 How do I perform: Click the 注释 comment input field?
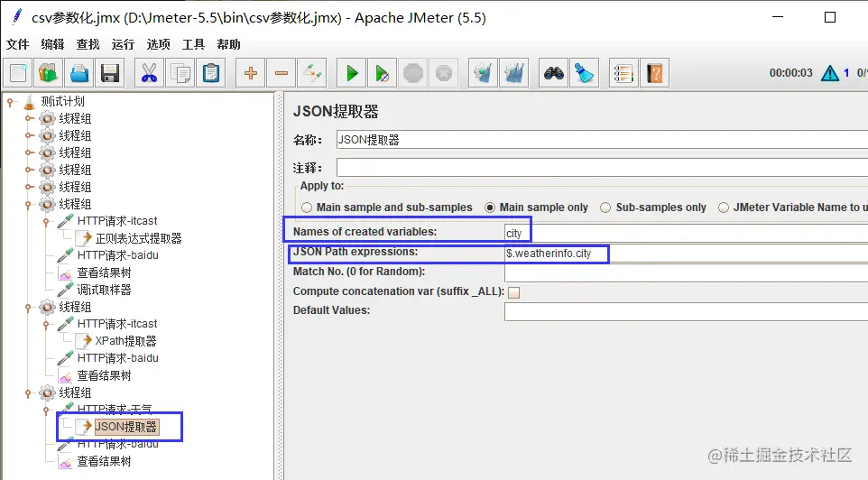(x=602, y=167)
